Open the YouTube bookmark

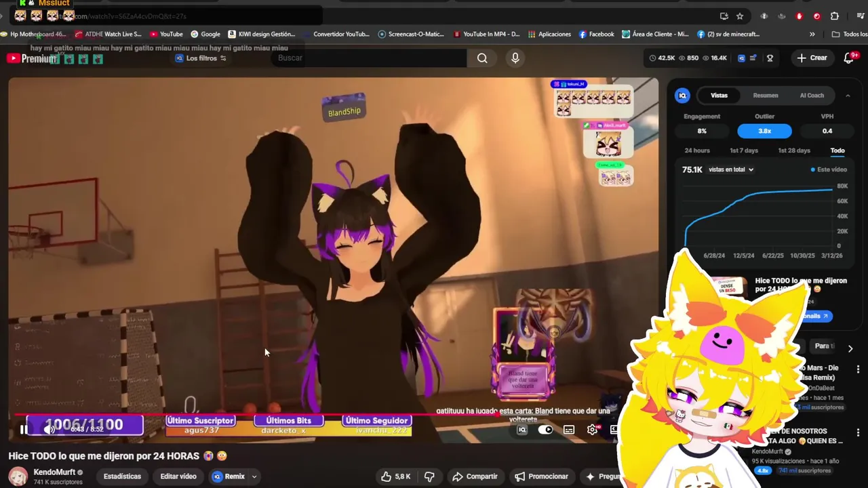[165, 34]
